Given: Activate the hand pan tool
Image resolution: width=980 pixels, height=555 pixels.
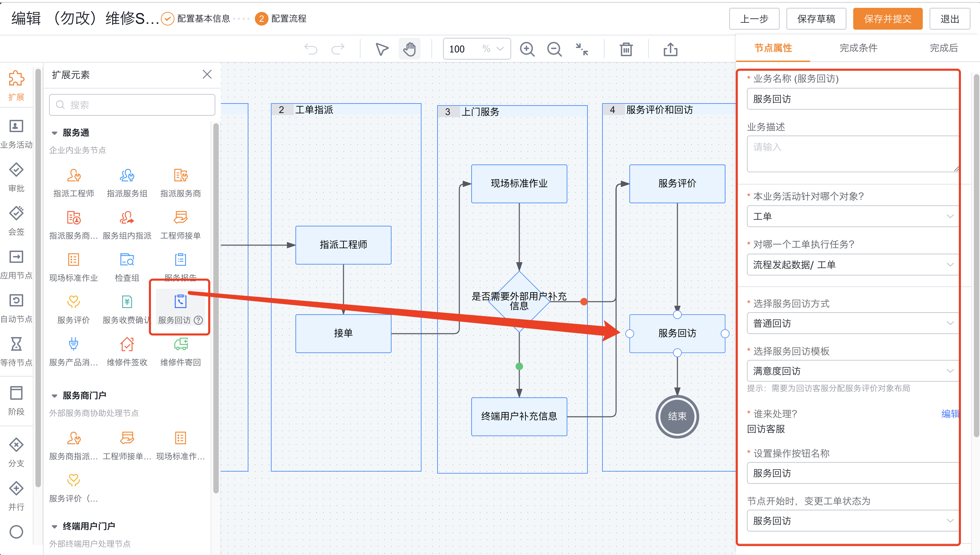Looking at the screenshot, I should [409, 49].
